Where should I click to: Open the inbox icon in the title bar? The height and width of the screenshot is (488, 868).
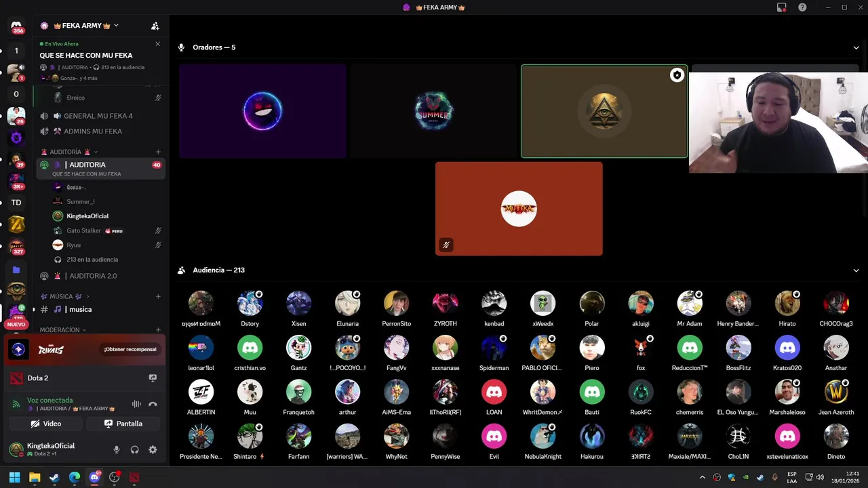(782, 7)
